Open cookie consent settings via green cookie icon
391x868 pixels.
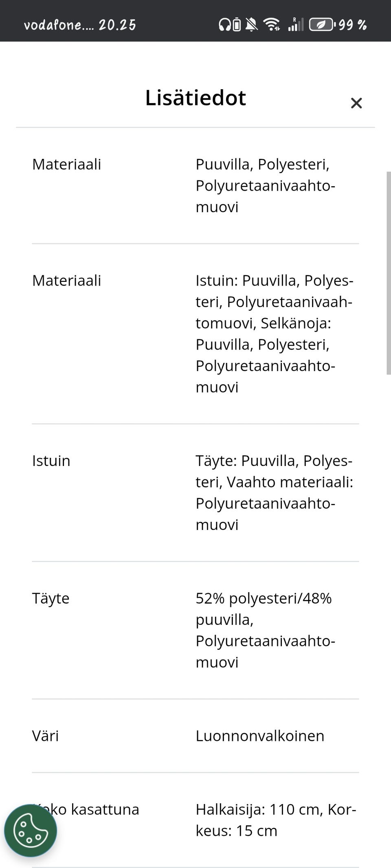31,830
